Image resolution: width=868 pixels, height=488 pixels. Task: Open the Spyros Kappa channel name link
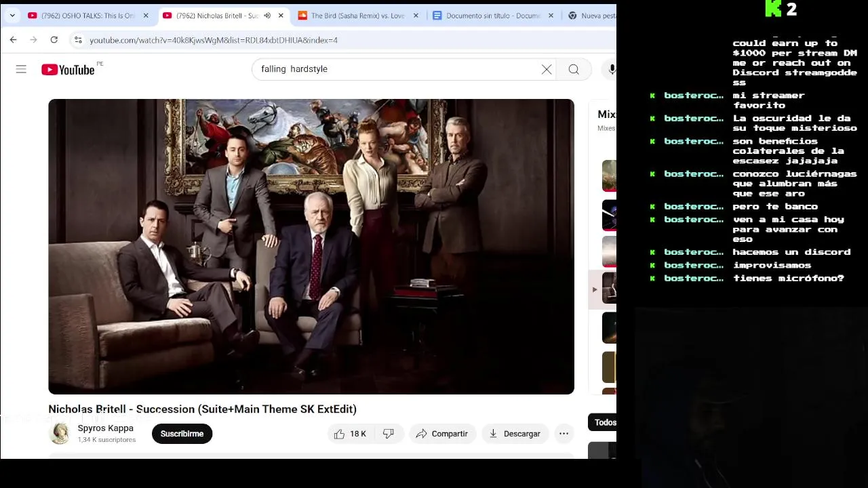(x=105, y=428)
